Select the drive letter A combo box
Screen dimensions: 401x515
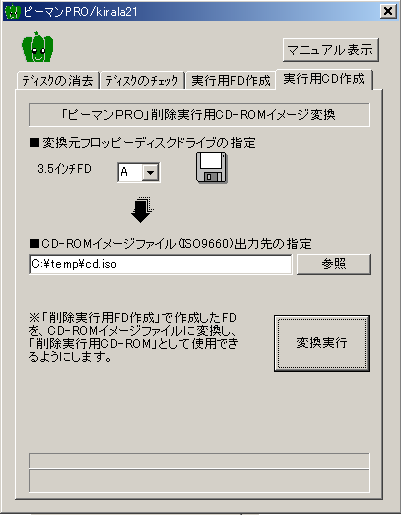pos(139,172)
